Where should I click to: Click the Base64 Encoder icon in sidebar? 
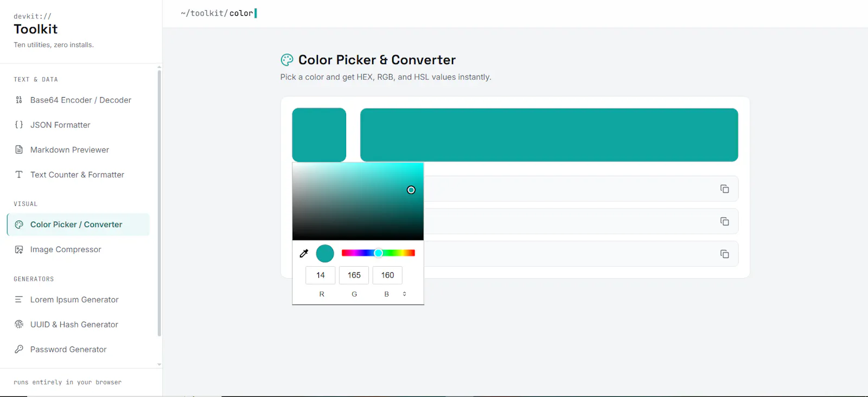pos(19,100)
